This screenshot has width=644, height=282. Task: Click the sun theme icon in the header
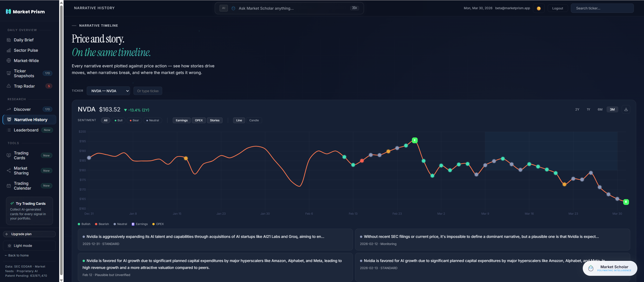tap(539, 8)
